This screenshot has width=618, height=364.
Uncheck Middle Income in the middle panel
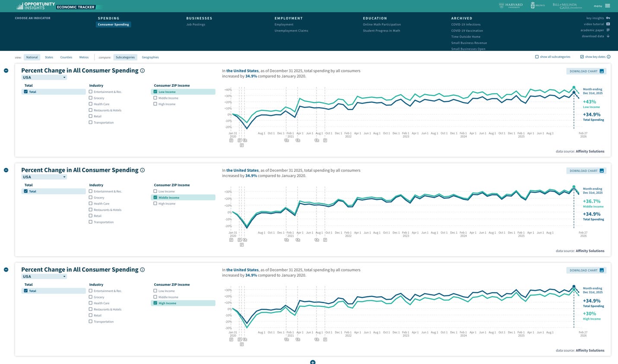tap(155, 197)
